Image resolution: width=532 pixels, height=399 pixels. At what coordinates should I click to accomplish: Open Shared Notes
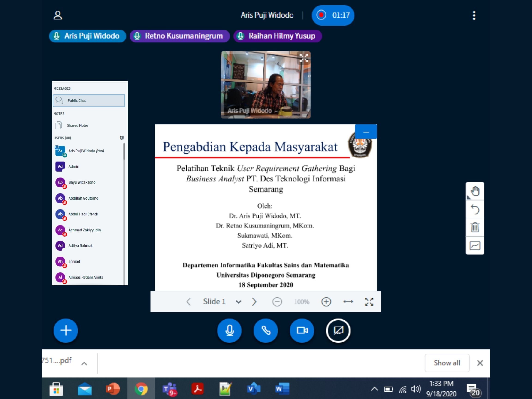click(77, 125)
